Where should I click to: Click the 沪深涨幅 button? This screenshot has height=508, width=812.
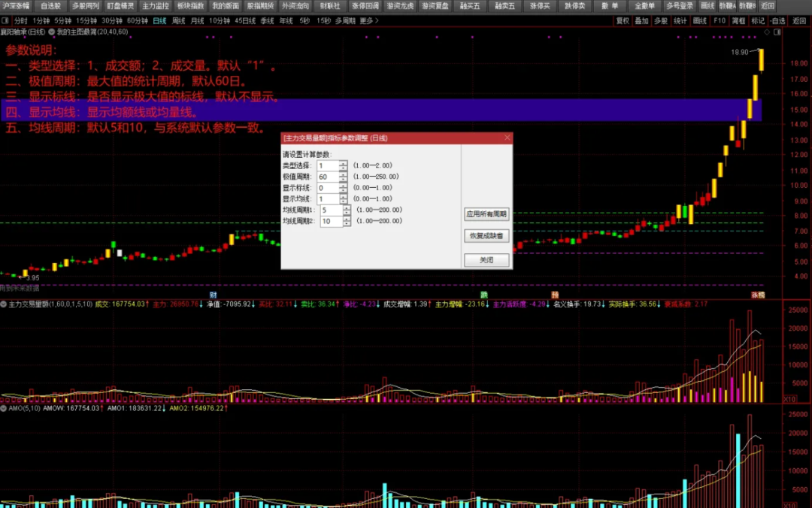point(16,6)
